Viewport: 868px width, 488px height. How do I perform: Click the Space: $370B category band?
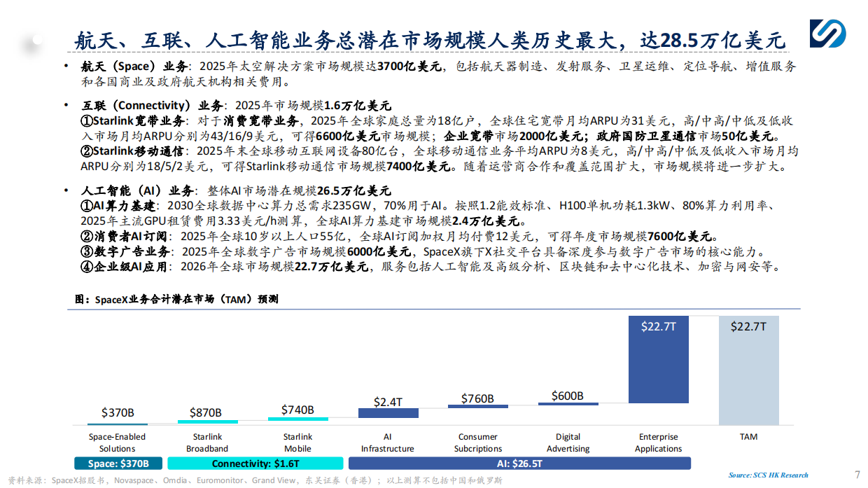point(118,463)
